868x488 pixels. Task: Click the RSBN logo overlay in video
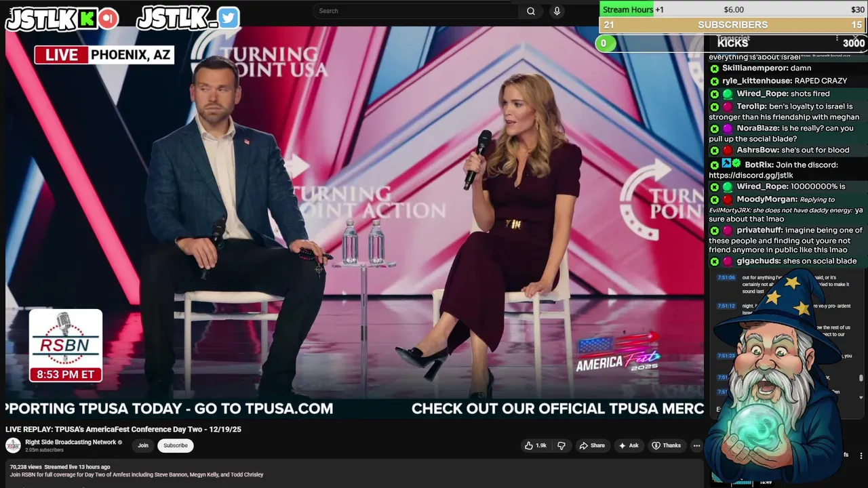click(66, 346)
